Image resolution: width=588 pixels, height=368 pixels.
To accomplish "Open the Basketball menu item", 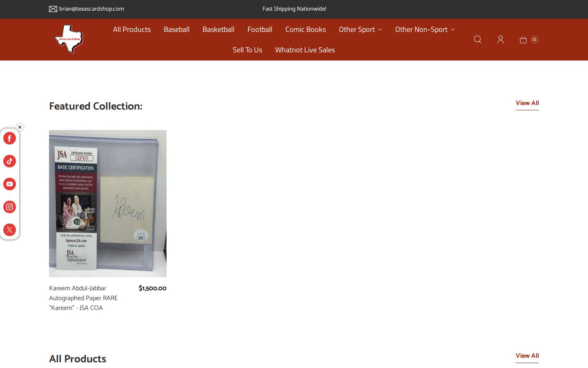I will click(218, 29).
